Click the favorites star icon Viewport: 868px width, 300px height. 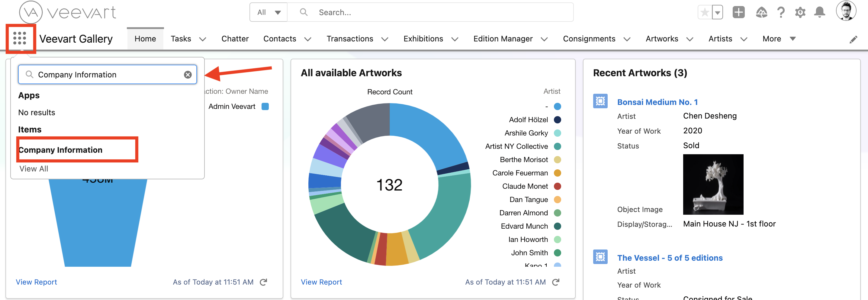click(x=704, y=13)
